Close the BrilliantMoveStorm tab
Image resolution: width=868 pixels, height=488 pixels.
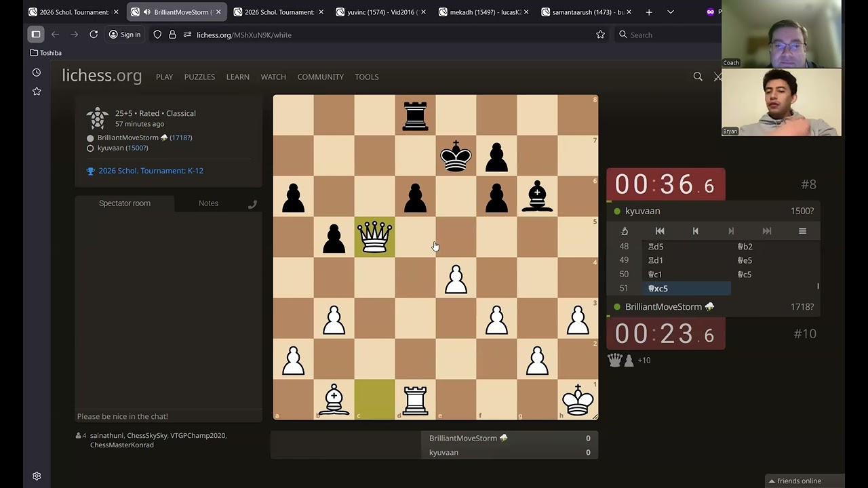click(x=218, y=12)
